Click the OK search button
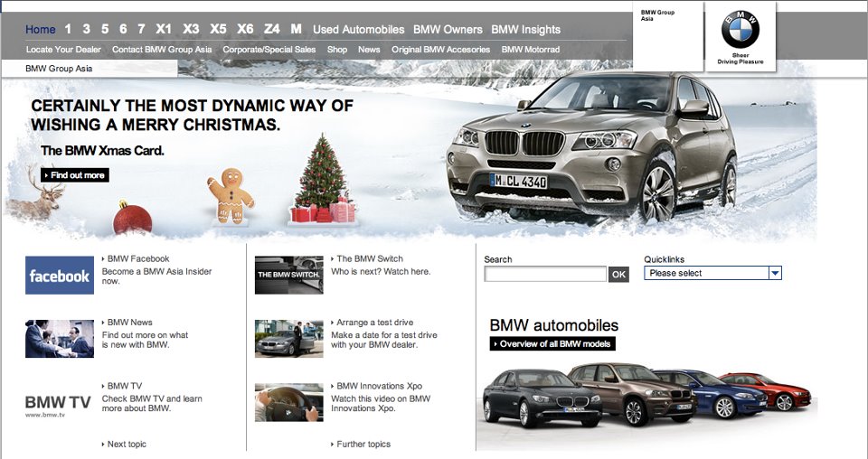The height and width of the screenshot is (459, 868). (x=618, y=275)
